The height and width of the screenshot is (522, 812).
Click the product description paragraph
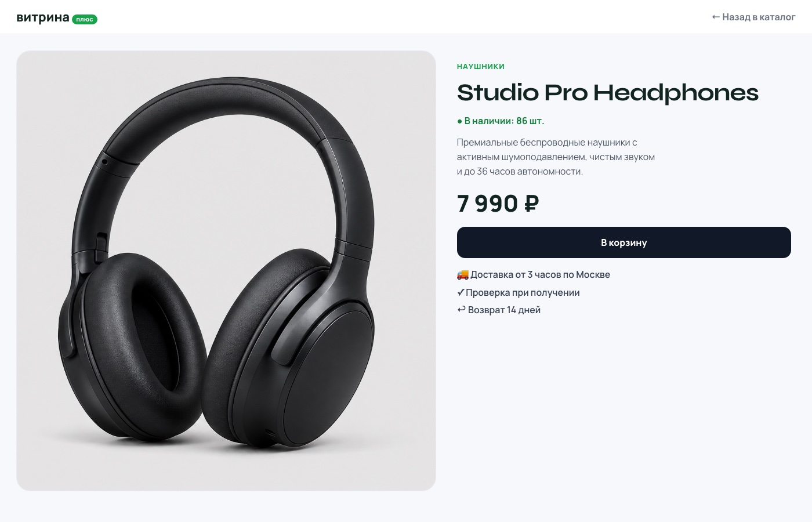coord(556,157)
